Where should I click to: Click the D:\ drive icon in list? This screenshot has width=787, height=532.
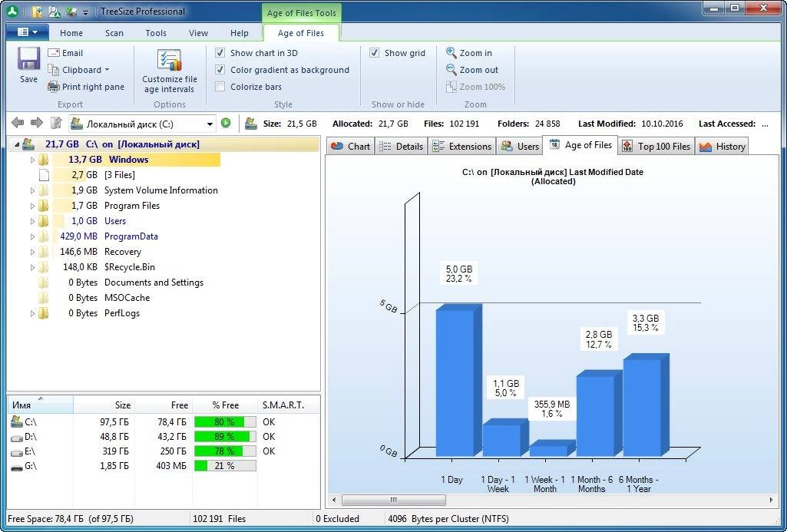point(17,438)
